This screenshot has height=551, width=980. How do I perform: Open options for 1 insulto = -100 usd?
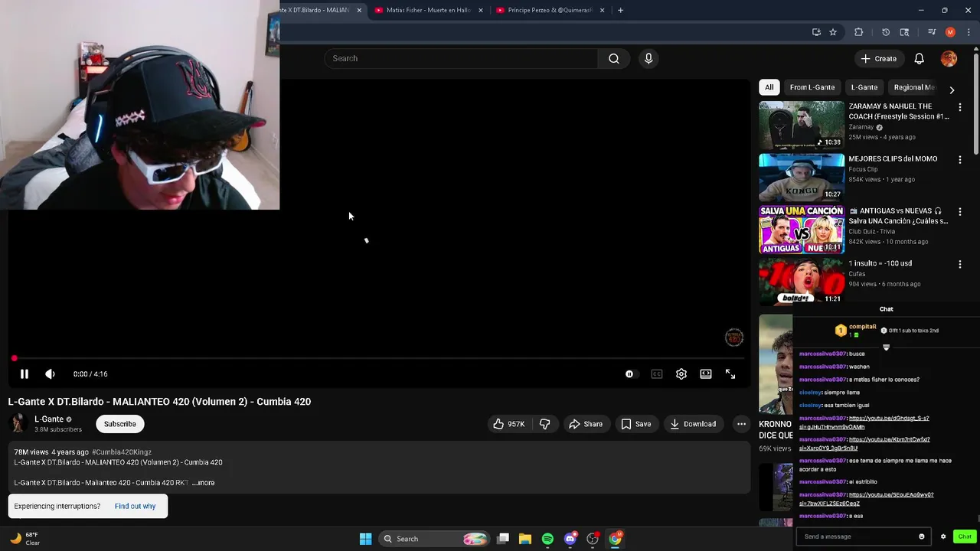click(x=960, y=264)
